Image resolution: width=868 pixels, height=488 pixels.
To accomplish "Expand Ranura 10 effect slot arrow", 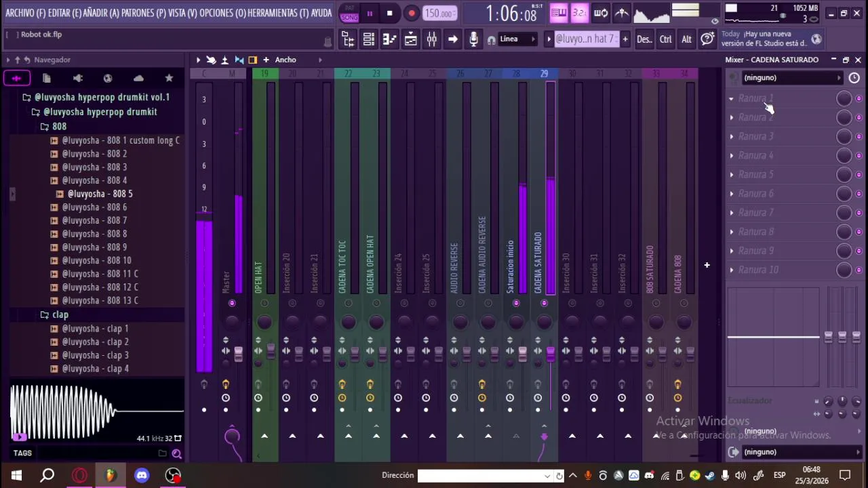I will (x=731, y=270).
